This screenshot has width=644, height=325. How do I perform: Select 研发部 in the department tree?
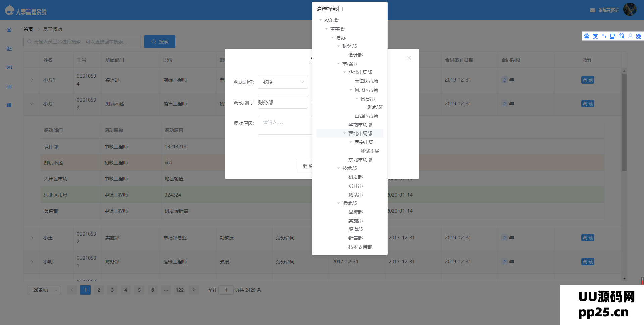(355, 177)
